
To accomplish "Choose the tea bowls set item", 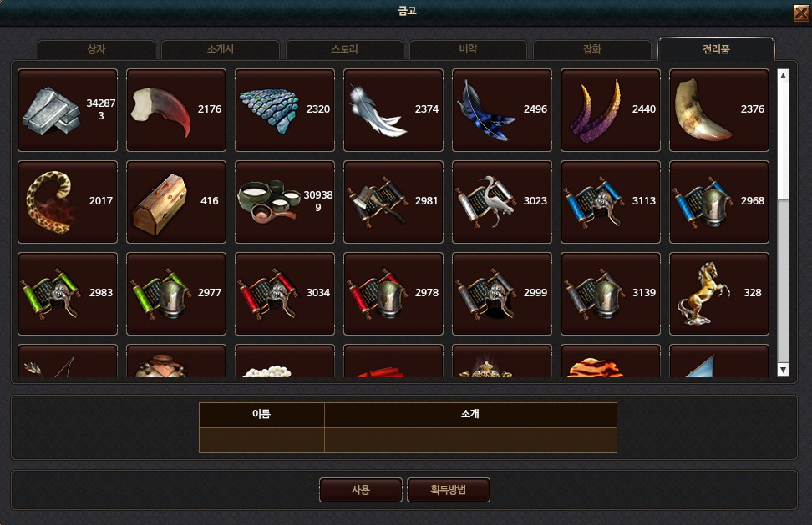I will [x=285, y=202].
